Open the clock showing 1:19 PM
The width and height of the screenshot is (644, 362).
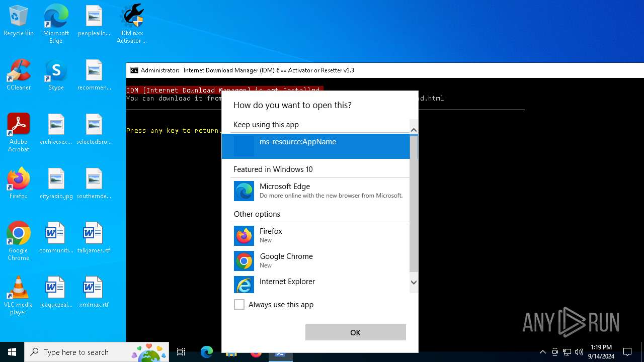coord(601,352)
